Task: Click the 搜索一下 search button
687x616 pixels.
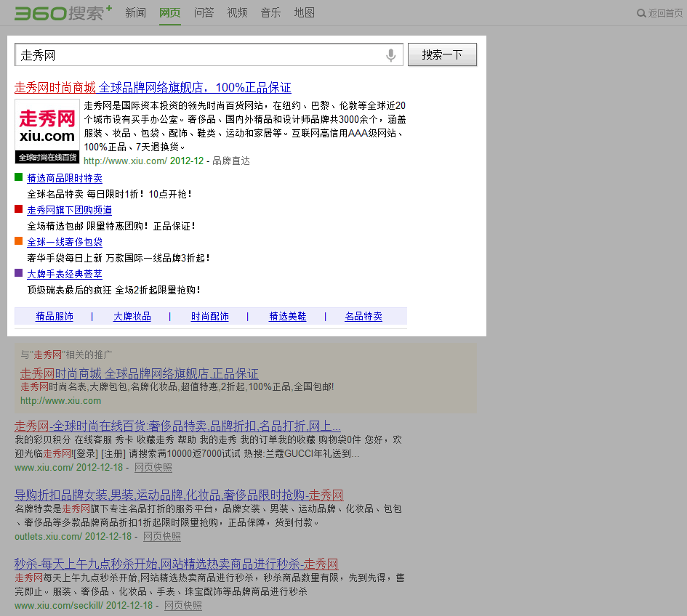Action: pyautogui.click(x=442, y=54)
